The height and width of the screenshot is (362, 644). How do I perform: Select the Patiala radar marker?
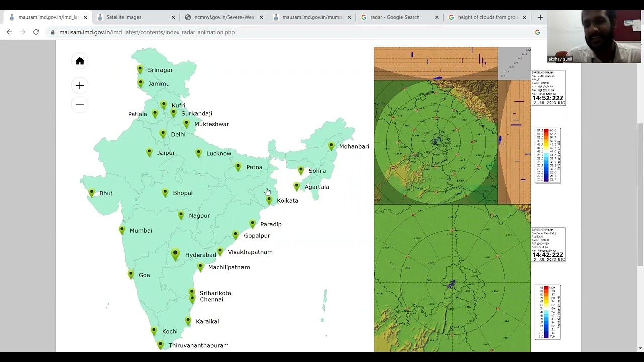coord(155,114)
